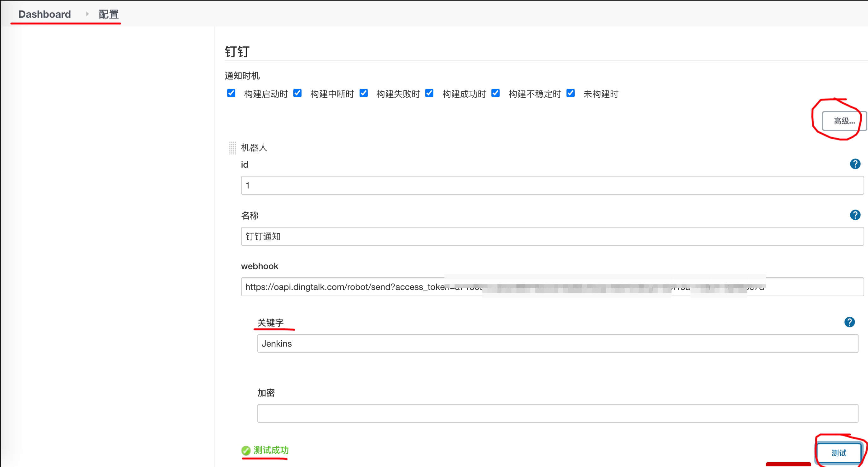Click the 构建中断时 label text
Viewport: 868px width, 467px height.
pos(332,94)
